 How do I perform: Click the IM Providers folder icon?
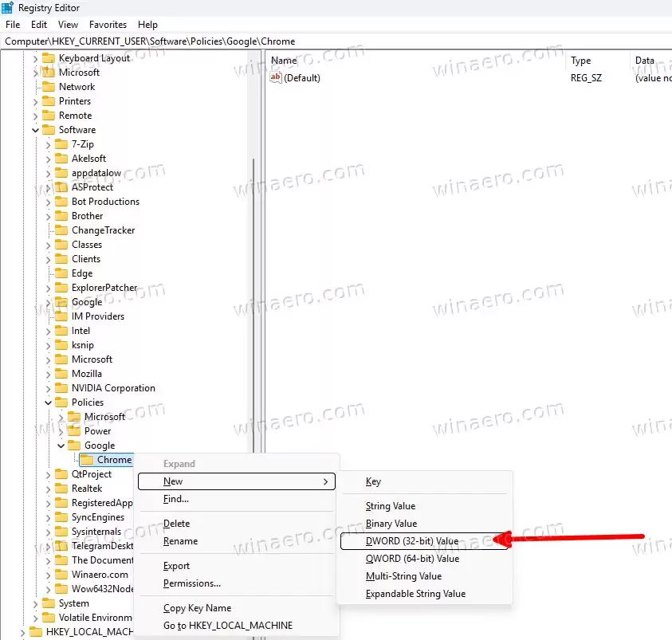61,316
